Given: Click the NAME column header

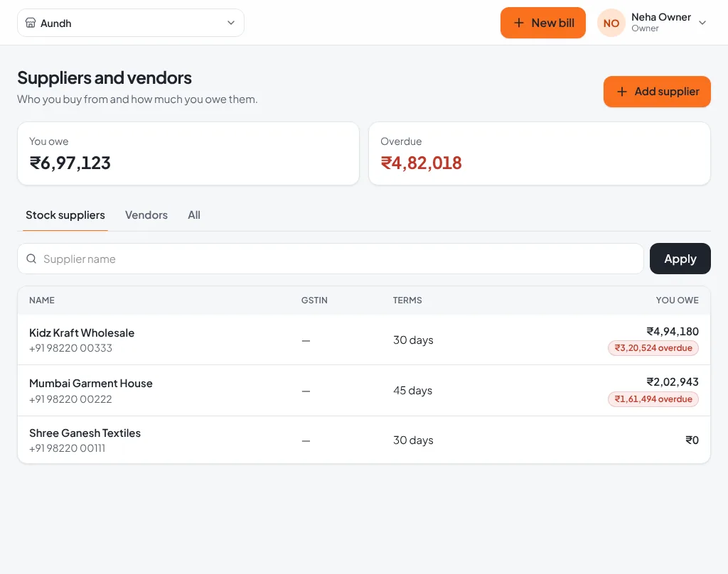Looking at the screenshot, I should coord(42,300).
